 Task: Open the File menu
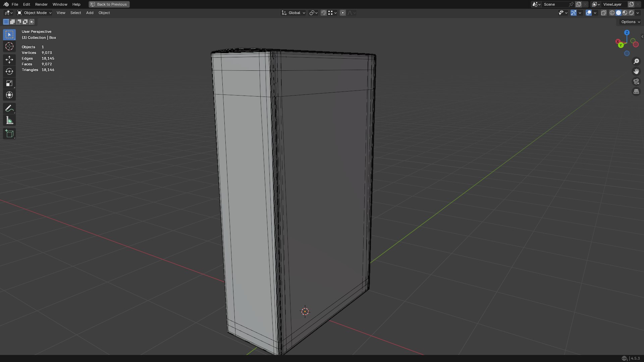coord(15,4)
